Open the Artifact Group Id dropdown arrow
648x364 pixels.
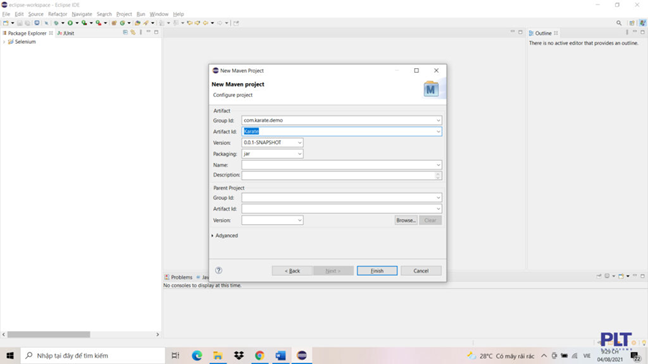(438, 120)
